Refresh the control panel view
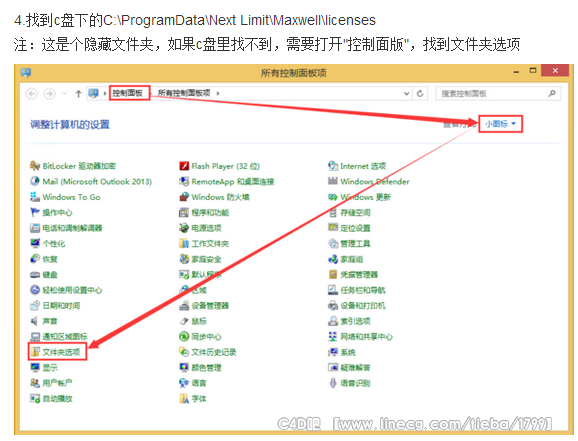The height and width of the screenshot is (441, 578). (x=420, y=93)
